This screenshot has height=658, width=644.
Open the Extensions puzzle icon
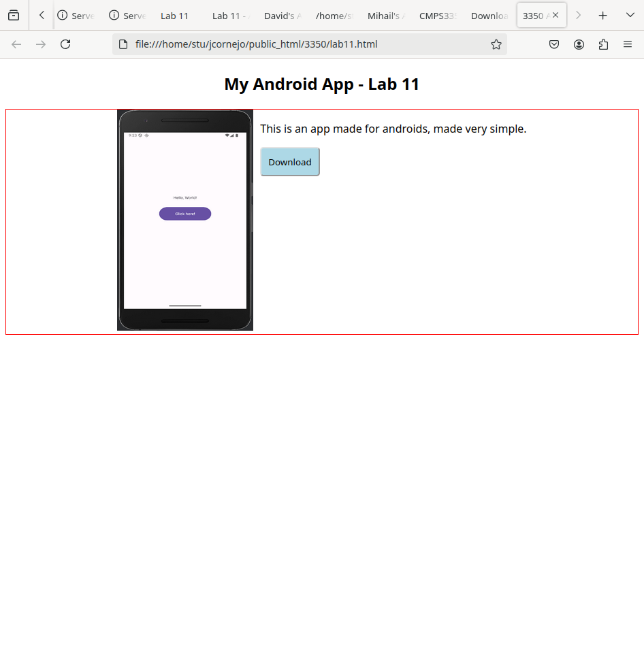603,44
